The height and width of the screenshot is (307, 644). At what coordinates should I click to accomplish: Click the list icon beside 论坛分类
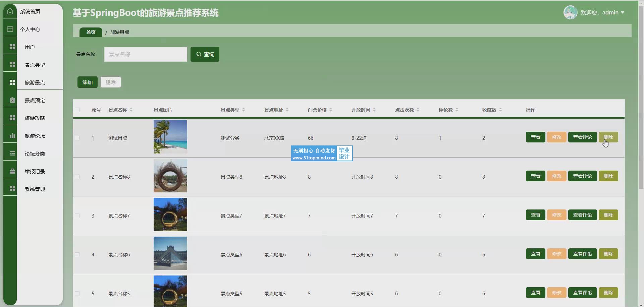point(12,153)
